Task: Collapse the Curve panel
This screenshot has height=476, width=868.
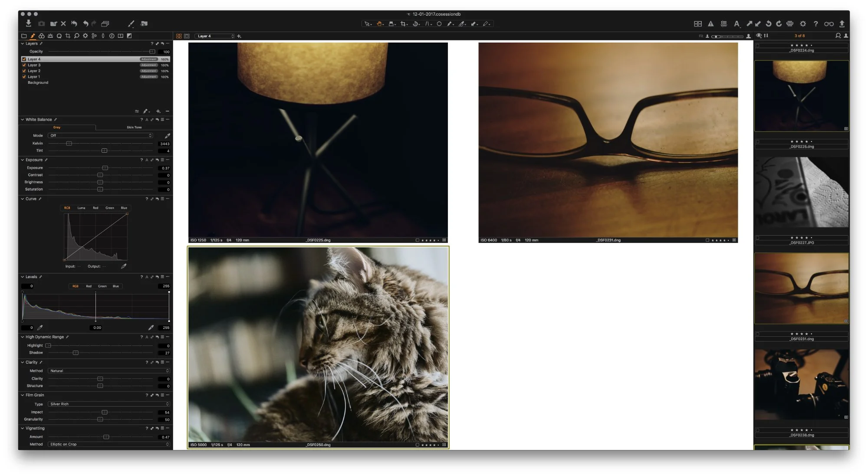Action: 23,199
